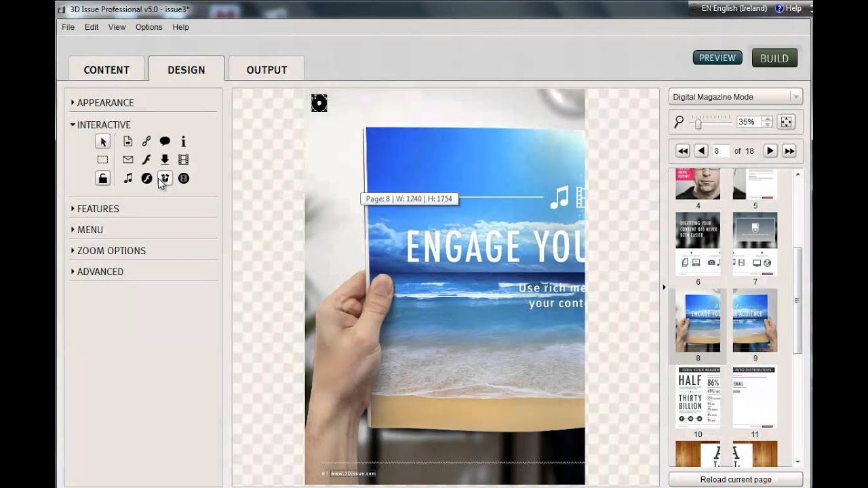Click the open box widget tool

165,178
